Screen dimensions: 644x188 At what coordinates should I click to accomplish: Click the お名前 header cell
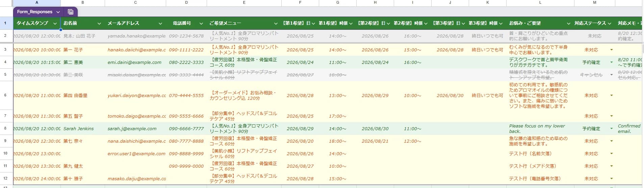pyautogui.click(x=83, y=23)
